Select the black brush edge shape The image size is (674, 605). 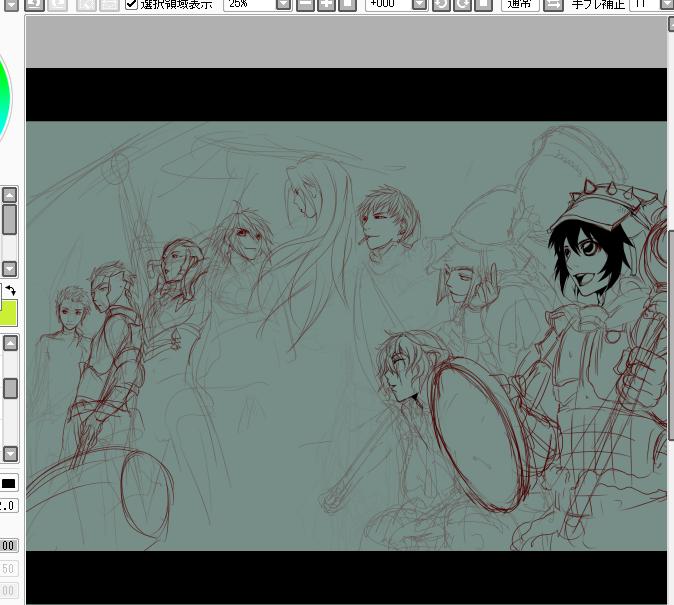(8, 484)
